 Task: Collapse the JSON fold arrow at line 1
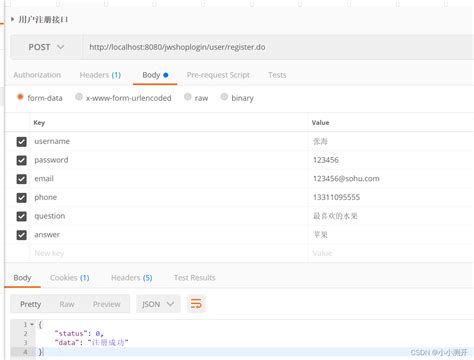[32, 324]
